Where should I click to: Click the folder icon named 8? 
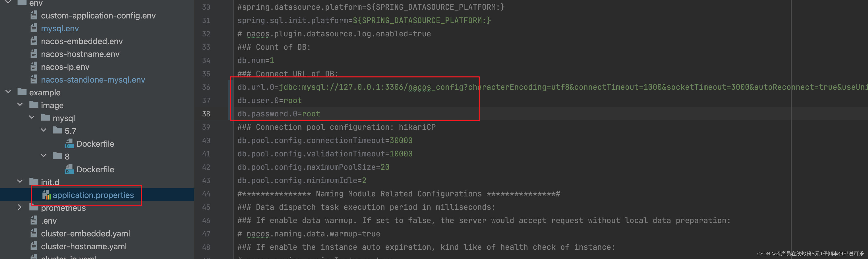pos(57,156)
